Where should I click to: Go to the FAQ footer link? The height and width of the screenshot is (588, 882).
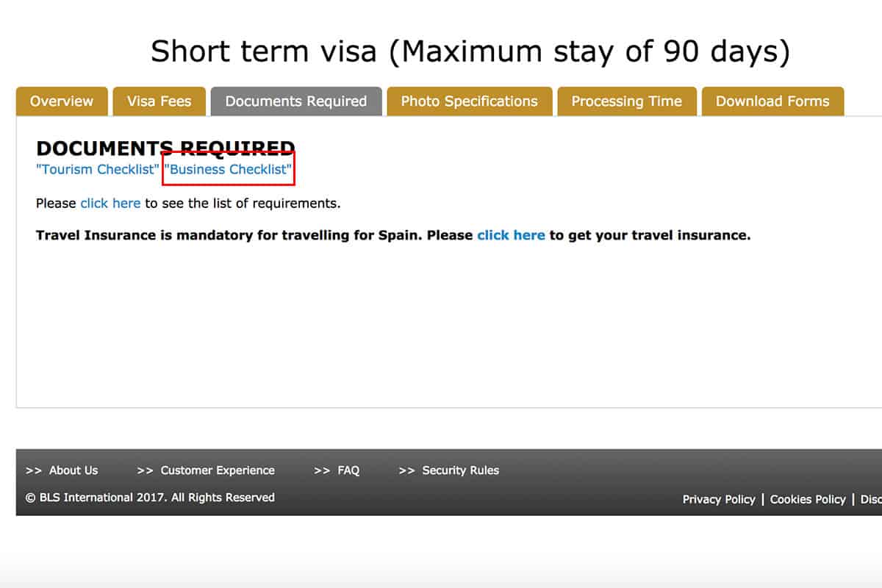pos(348,470)
